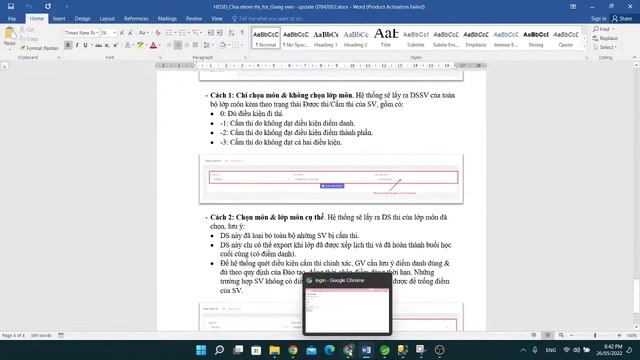The width and height of the screenshot is (640, 360).
Task: Activate the Format Painter brush
Action: click(x=39, y=48)
